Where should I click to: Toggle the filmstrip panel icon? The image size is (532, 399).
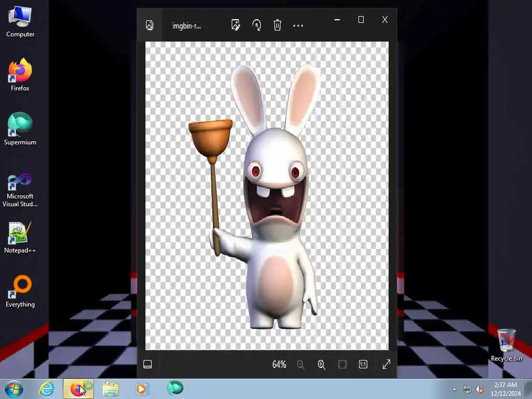click(148, 364)
